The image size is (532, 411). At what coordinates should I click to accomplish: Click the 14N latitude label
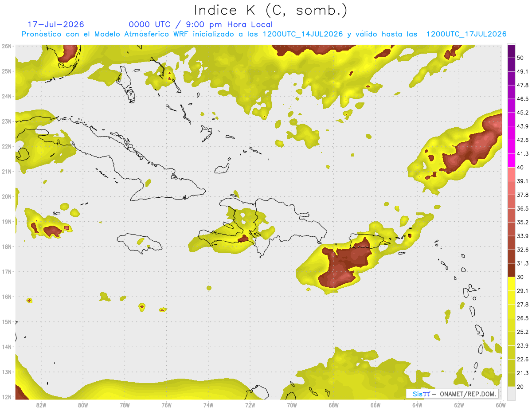pos(7,347)
